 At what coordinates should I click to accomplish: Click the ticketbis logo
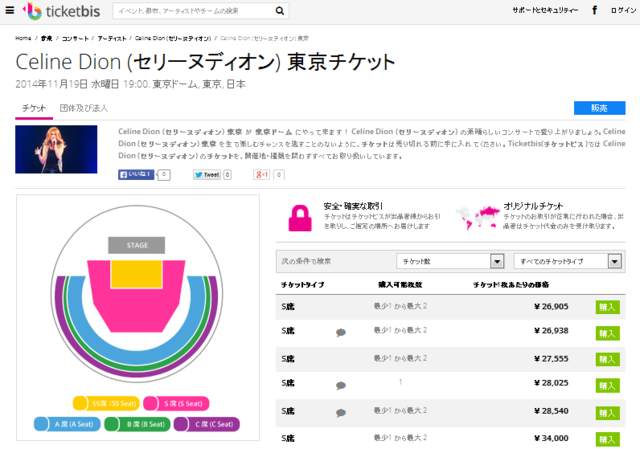coord(61,11)
